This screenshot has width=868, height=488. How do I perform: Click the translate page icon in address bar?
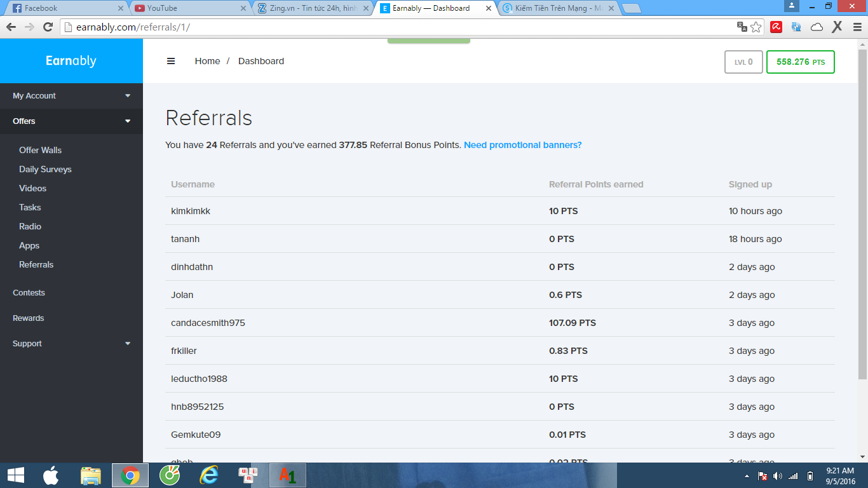pos(742,27)
